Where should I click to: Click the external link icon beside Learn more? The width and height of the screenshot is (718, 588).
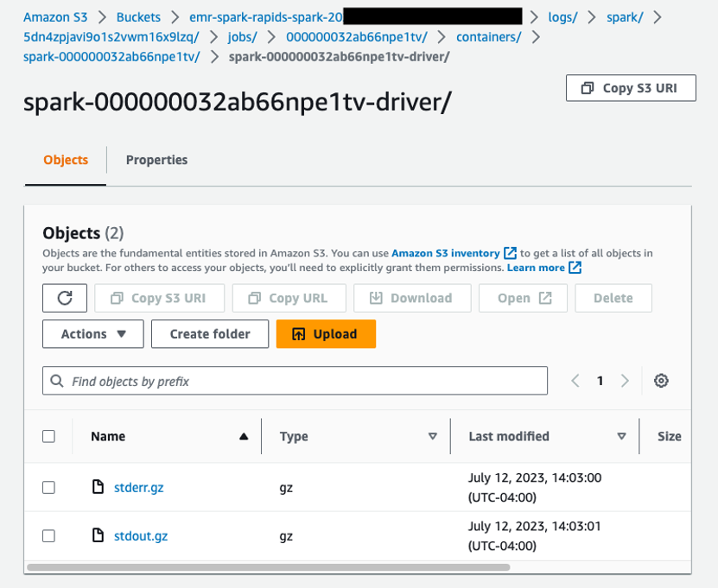[x=574, y=267]
